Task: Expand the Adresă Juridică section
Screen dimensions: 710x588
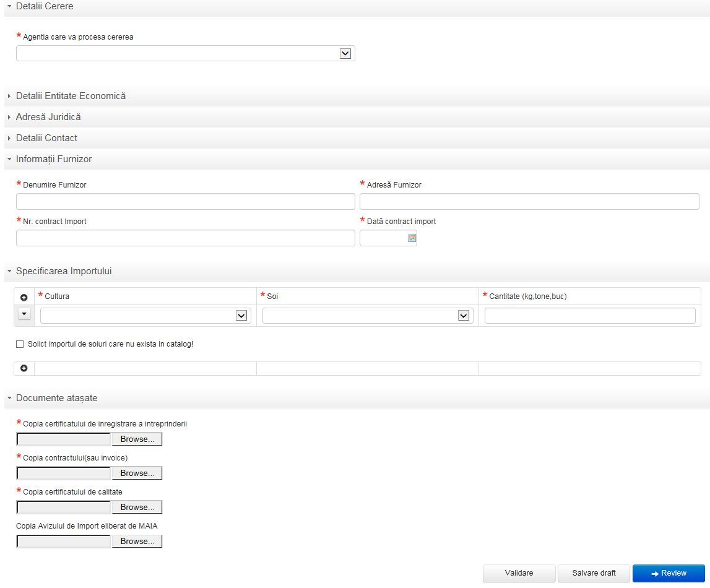Action: [x=48, y=117]
